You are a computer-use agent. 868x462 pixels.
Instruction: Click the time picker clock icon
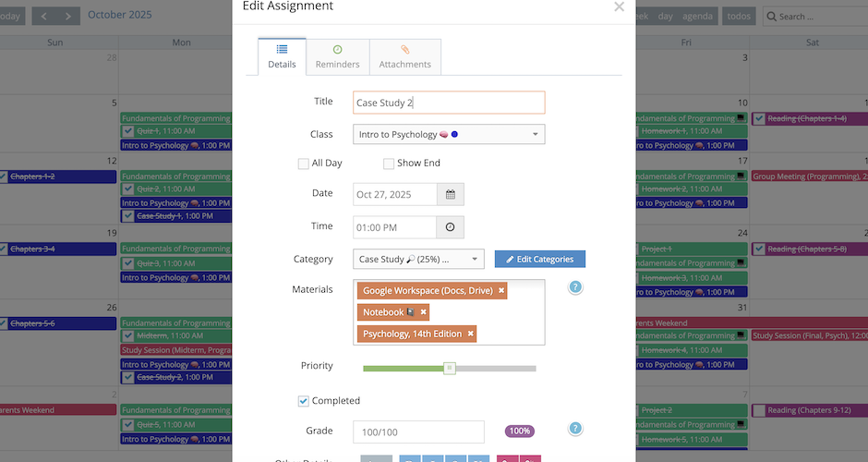451,227
